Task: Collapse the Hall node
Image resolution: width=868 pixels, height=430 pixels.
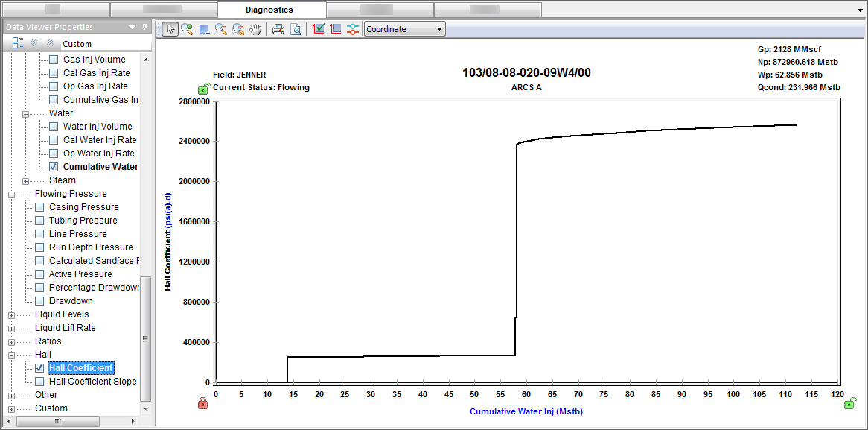Action: 11,355
